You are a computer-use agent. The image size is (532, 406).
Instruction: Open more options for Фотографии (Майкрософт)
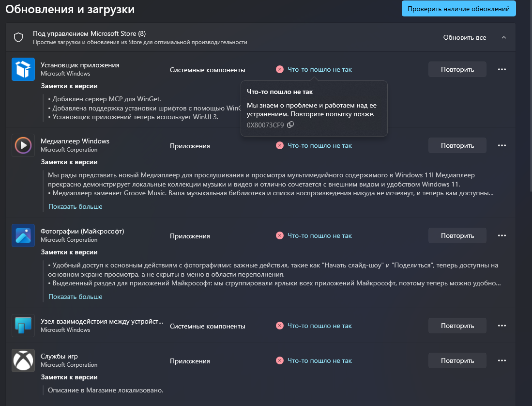click(502, 235)
